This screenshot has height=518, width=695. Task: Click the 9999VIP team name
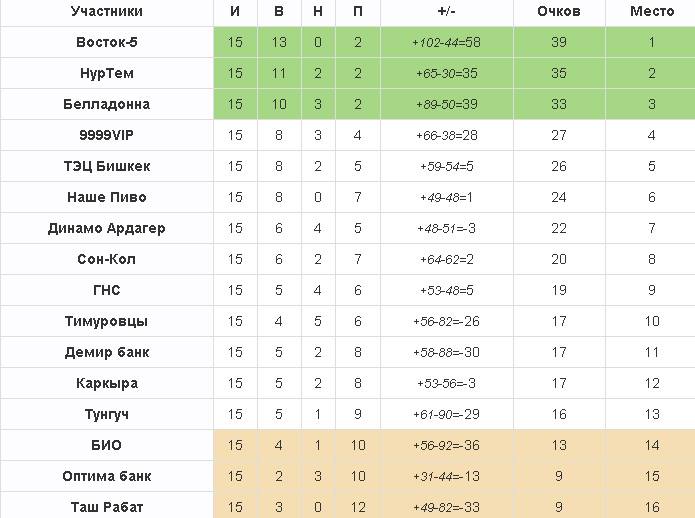click(106, 135)
